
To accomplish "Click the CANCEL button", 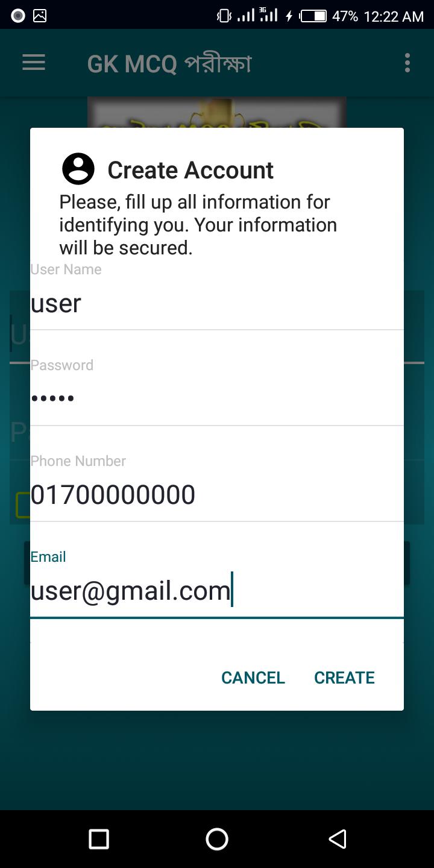I will pyautogui.click(x=253, y=678).
